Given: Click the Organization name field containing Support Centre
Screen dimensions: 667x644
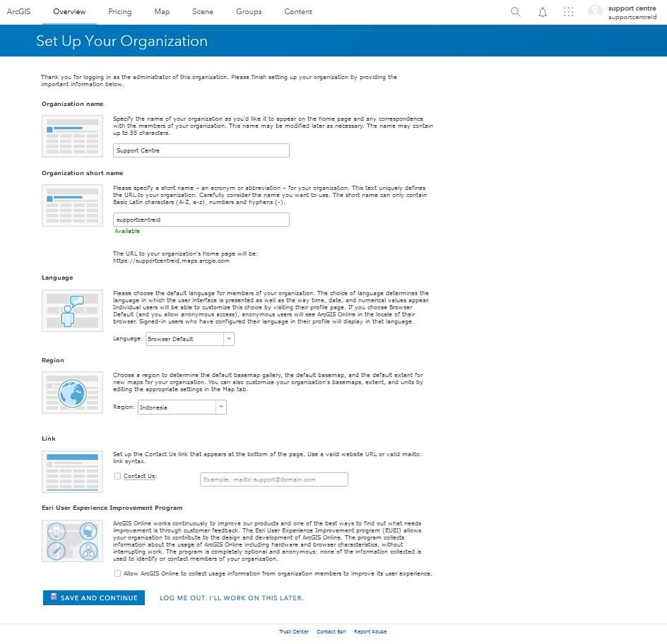Looking at the screenshot, I should pyautogui.click(x=201, y=150).
